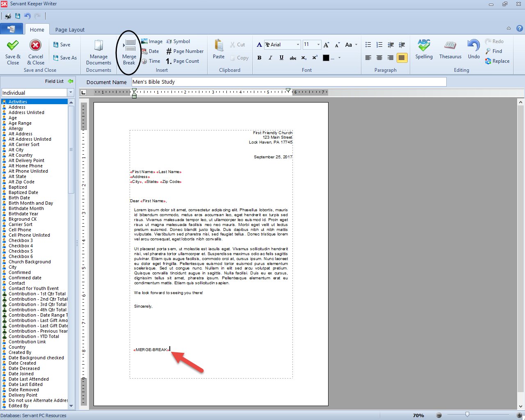The height and width of the screenshot is (420, 525).
Task: Select the Home tab
Action: click(x=37, y=30)
